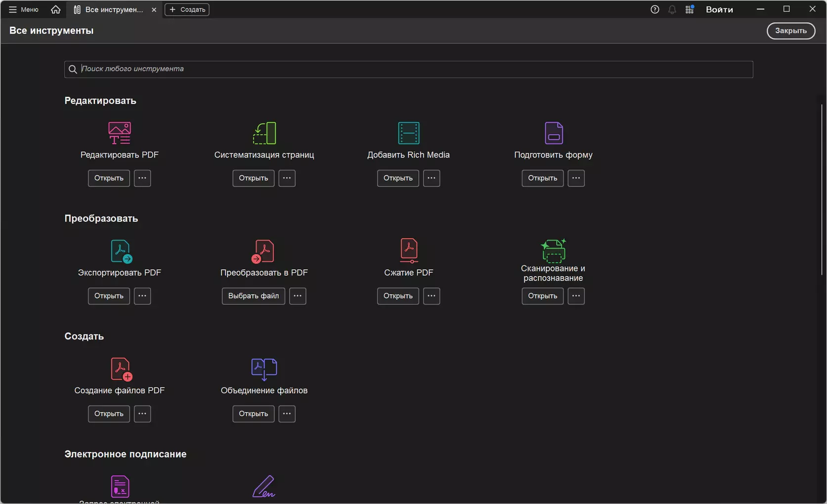Click the Добавить Rich Media icon
This screenshot has width=827, height=504.
pos(409,133)
